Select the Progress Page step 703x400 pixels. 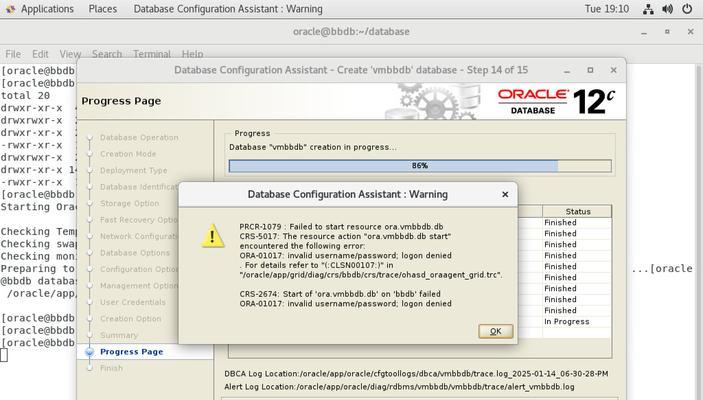[x=132, y=352]
